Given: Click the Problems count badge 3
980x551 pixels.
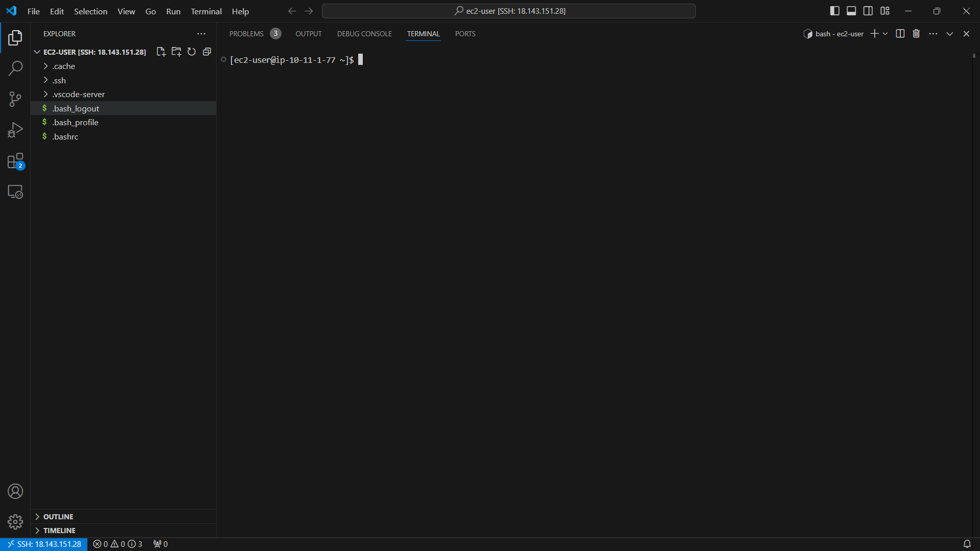Looking at the screenshot, I should click(x=275, y=34).
